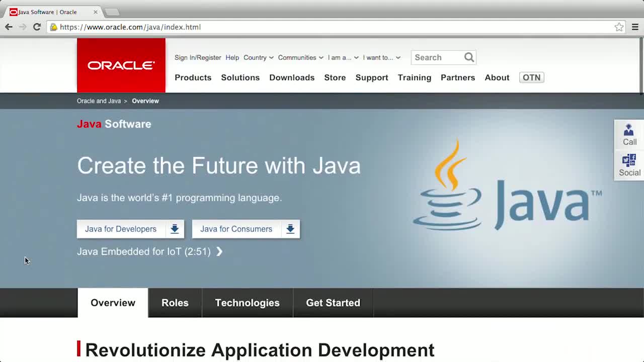Open the Partners menu

point(458,77)
